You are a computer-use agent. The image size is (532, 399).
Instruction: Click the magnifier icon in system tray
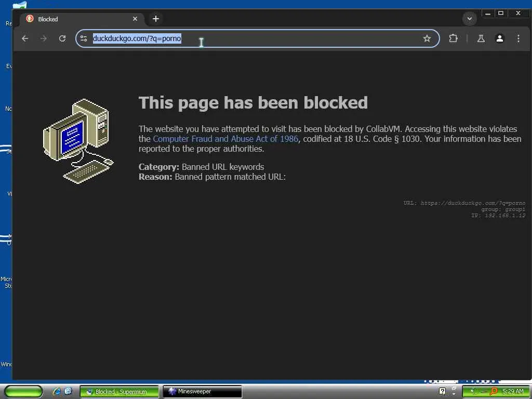[494, 391]
